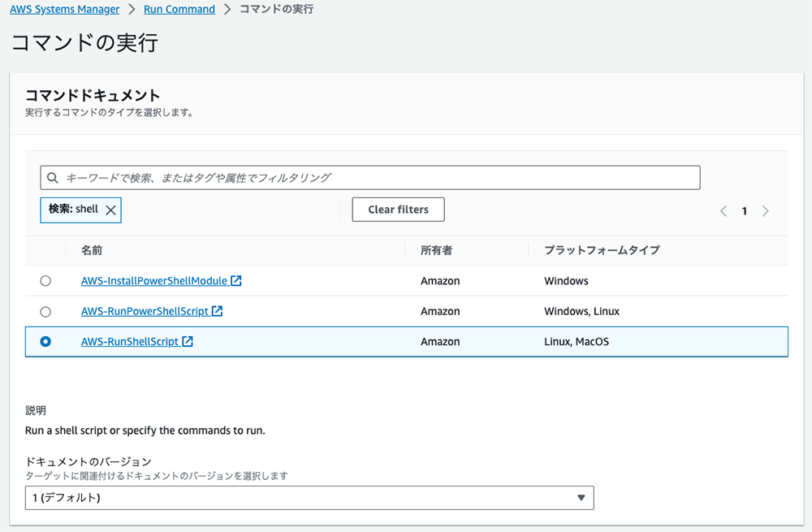This screenshot has height=532, width=812.
Task: Select the AWS-RunPowerShellScript radio button
Action: point(45,311)
